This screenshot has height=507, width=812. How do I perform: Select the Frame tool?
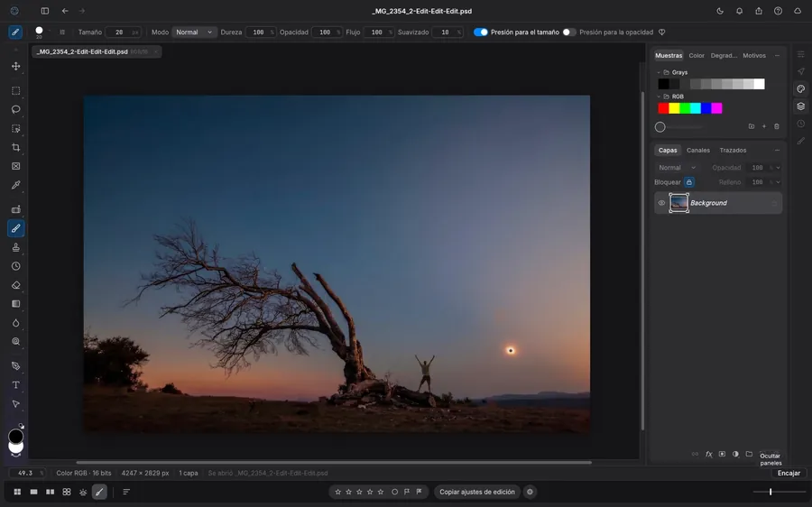point(16,166)
